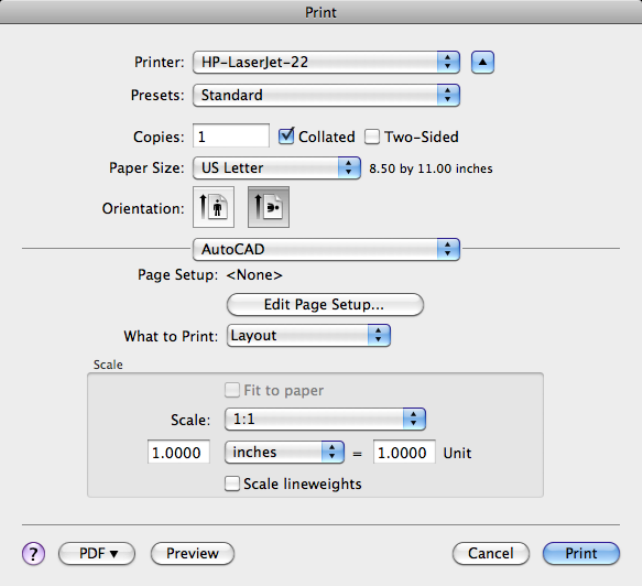Enable Two-Sided printing checkbox
Screen dimensions: 642x586
373,136
